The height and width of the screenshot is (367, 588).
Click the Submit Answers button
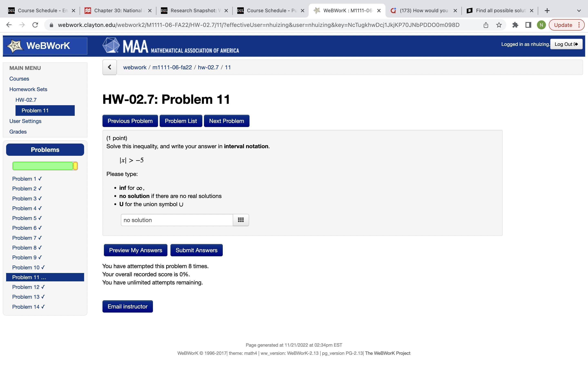[196, 250]
